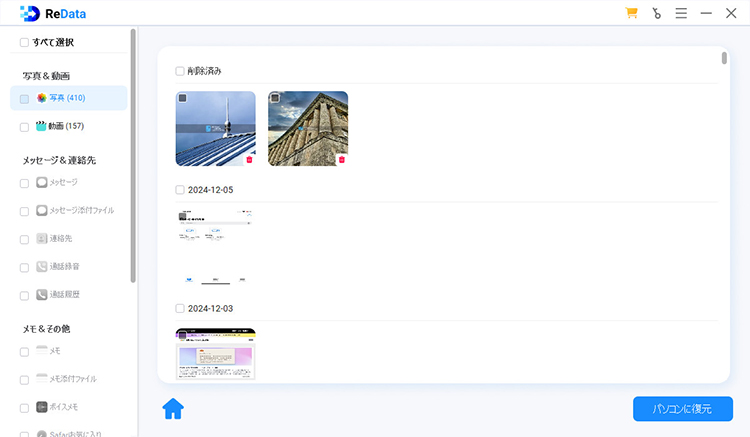750x437 pixels.
Task: Click the 連絡先 contacts icon
Action: click(x=42, y=238)
